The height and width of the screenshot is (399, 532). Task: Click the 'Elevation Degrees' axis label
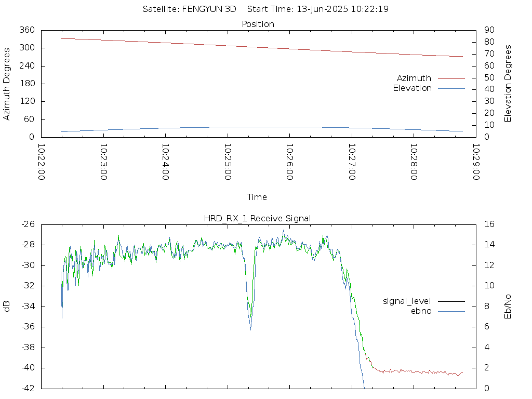[x=508, y=84]
